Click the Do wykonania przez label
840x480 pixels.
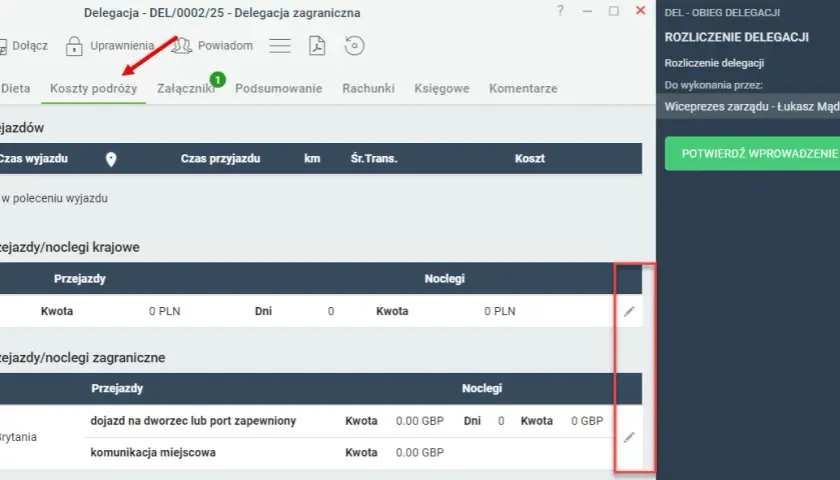(x=714, y=85)
